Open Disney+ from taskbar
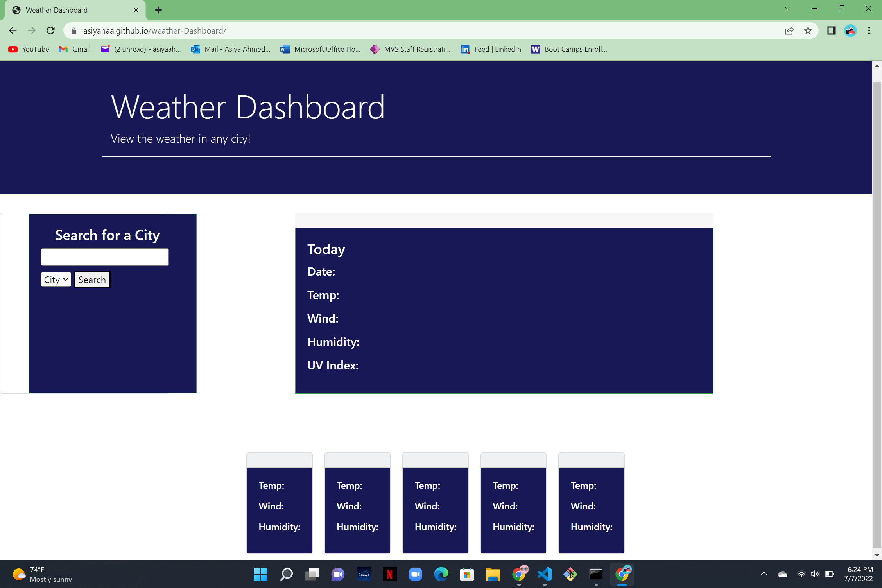882x588 pixels. [x=364, y=574]
